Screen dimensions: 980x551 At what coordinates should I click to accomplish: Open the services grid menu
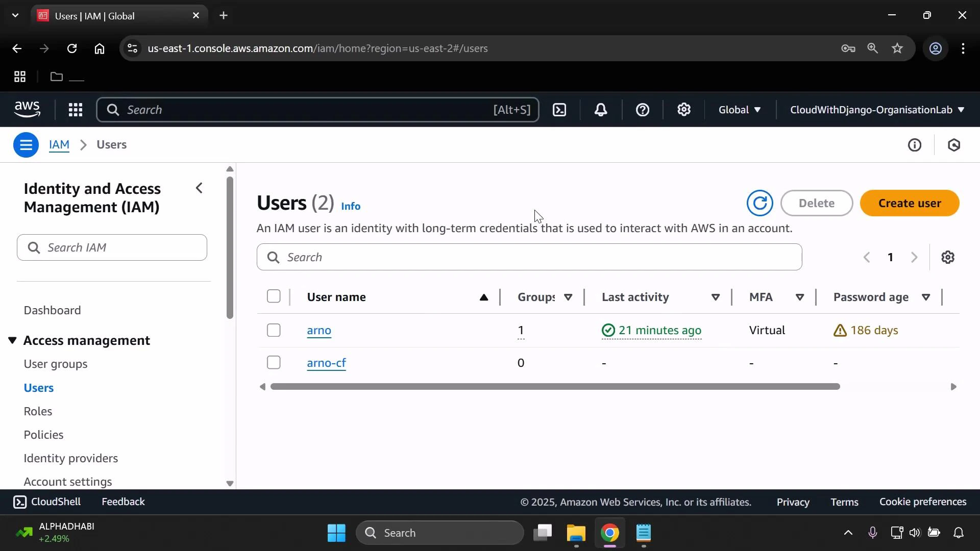tap(75, 110)
